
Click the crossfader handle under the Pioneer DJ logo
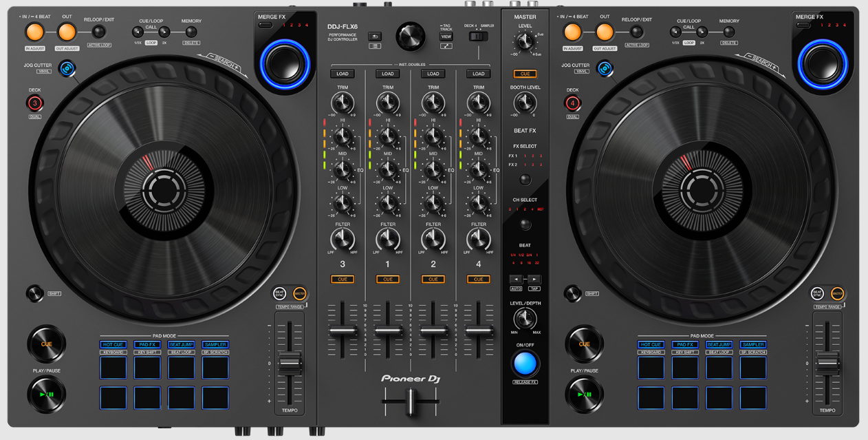click(411, 401)
